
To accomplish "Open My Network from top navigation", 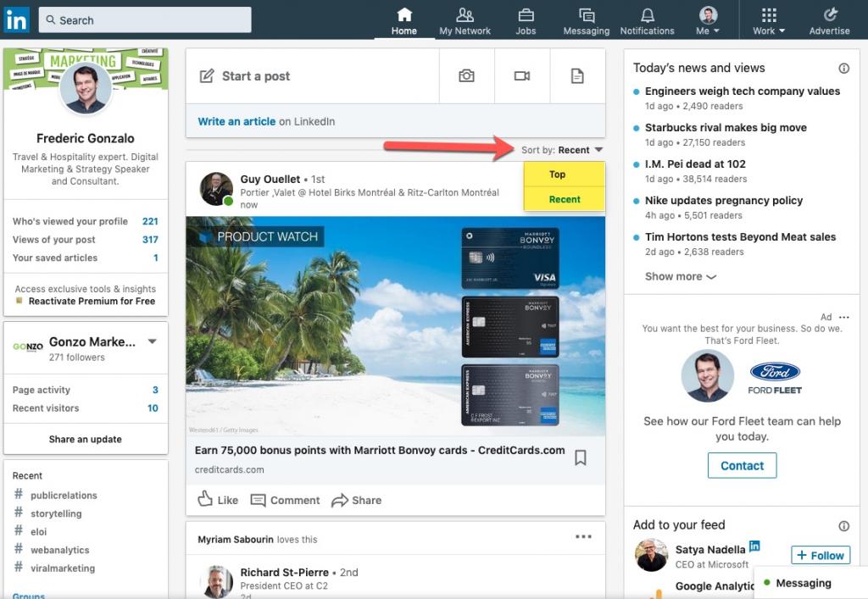I will pyautogui.click(x=465, y=21).
